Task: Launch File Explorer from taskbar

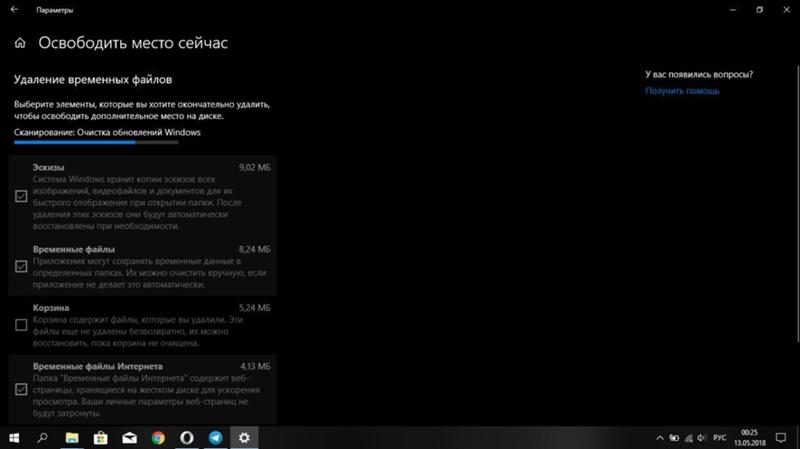Action: (72, 438)
